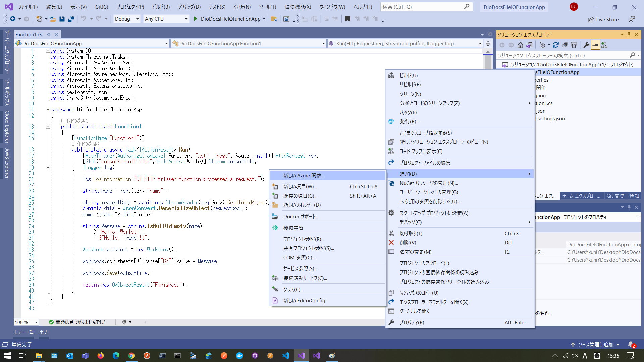
Task: Click the split editor window button
Action: click(x=488, y=44)
